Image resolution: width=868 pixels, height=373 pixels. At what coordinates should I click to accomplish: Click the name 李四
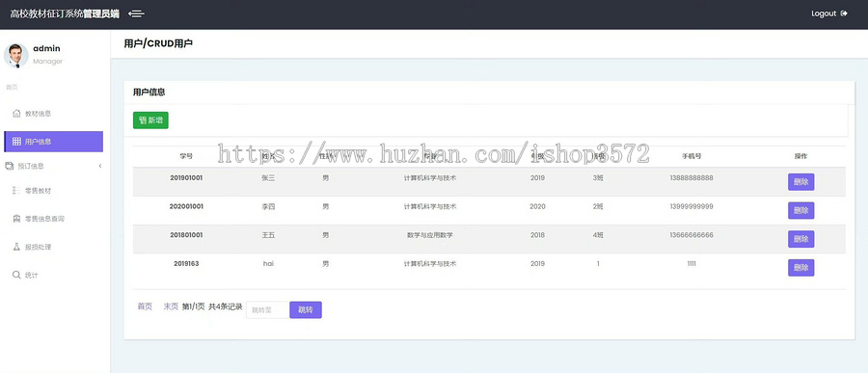coord(268,206)
